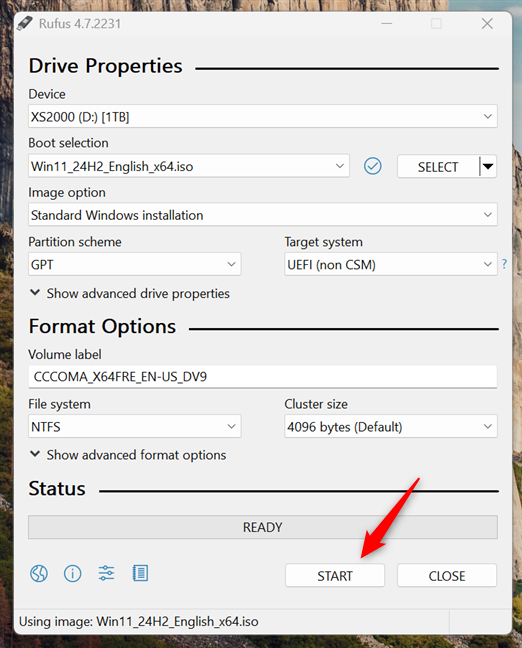This screenshot has height=648, width=522.
Task: Expand Show advanced drive properties
Action: click(130, 293)
